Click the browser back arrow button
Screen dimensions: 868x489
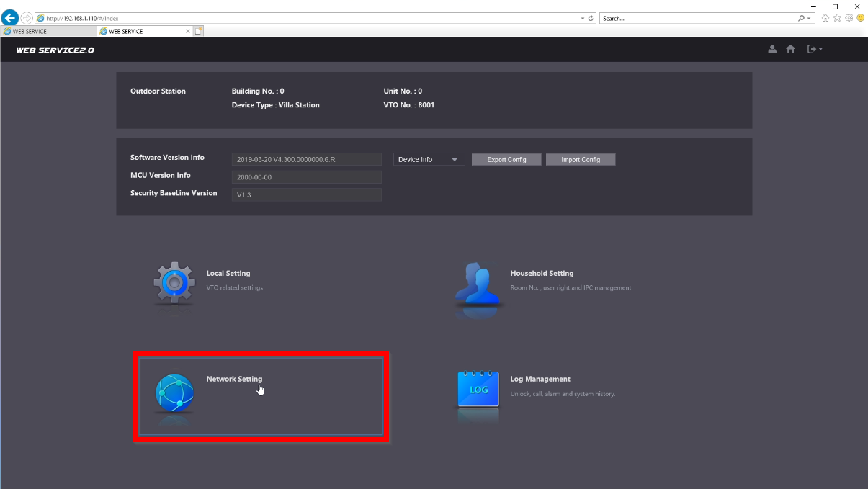[11, 18]
